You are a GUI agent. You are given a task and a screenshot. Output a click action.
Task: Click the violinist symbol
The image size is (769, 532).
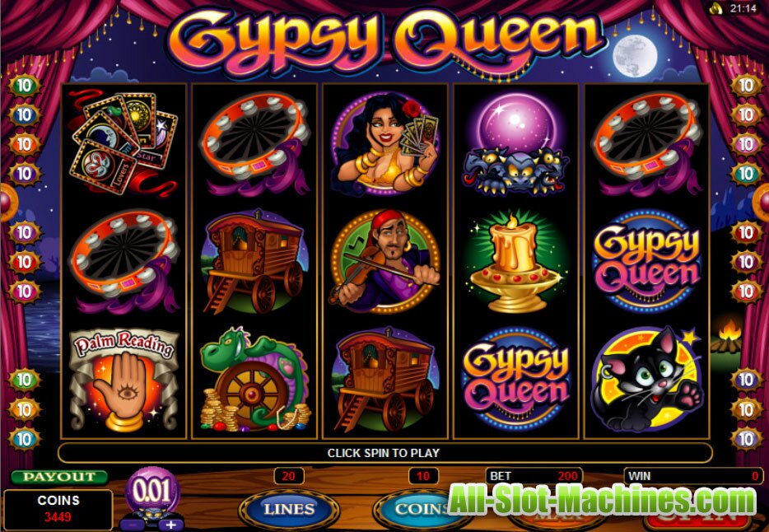click(385, 263)
